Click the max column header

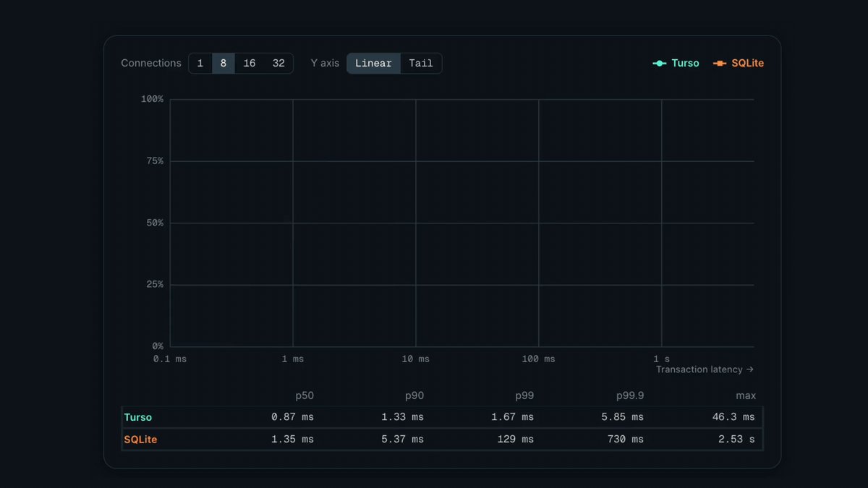(746, 395)
